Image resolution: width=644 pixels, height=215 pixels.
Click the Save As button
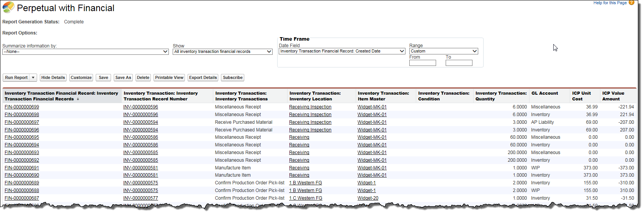tap(123, 78)
